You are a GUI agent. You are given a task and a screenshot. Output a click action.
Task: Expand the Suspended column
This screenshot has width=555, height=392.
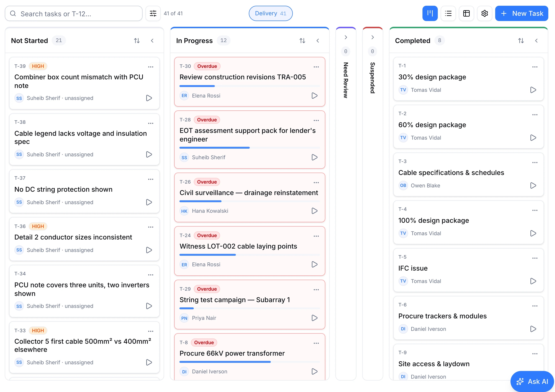point(373,37)
